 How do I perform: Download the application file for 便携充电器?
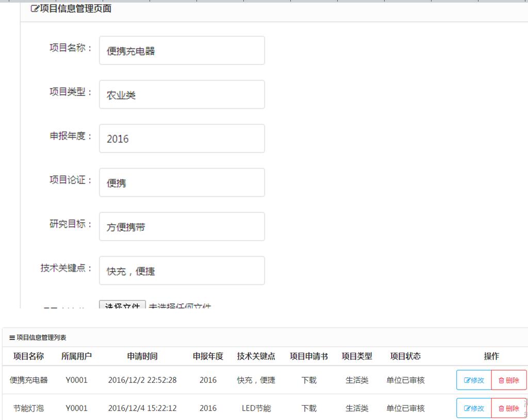pyautogui.click(x=309, y=380)
